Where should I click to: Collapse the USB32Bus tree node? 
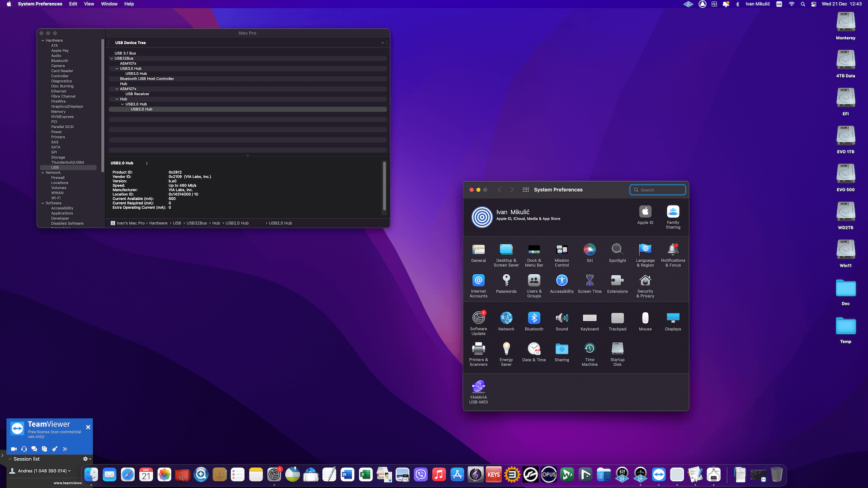112,58
